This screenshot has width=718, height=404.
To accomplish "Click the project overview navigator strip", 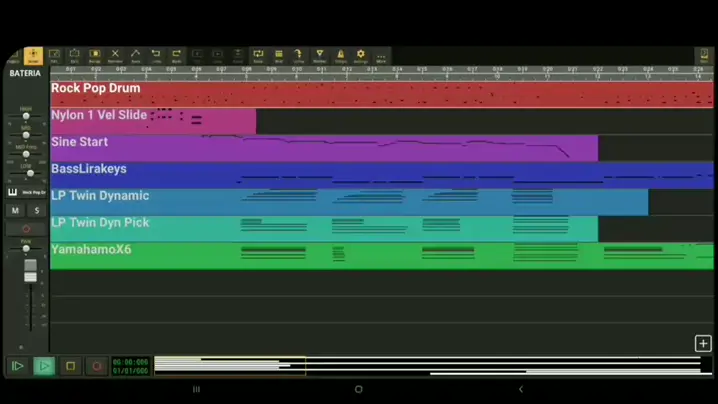I will (433, 366).
